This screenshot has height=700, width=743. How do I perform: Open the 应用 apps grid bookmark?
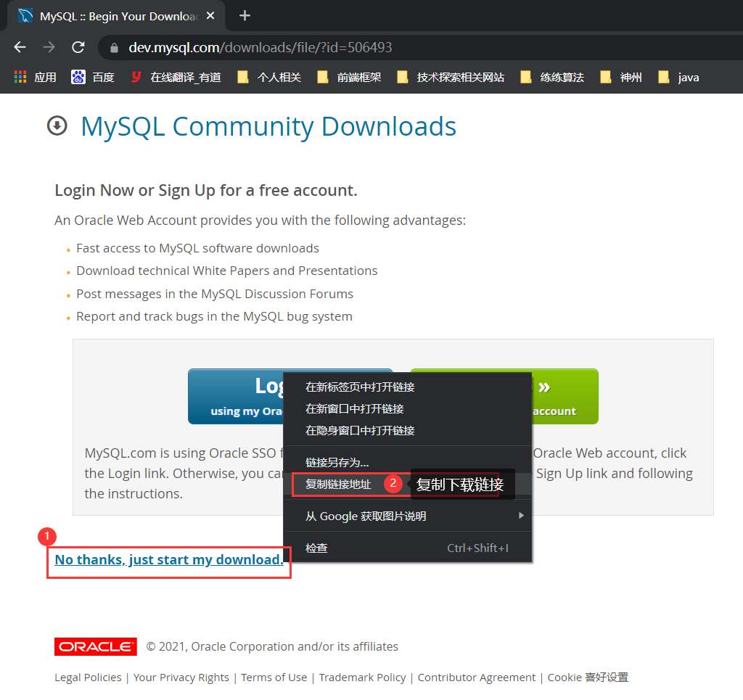pyautogui.click(x=36, y=77)
